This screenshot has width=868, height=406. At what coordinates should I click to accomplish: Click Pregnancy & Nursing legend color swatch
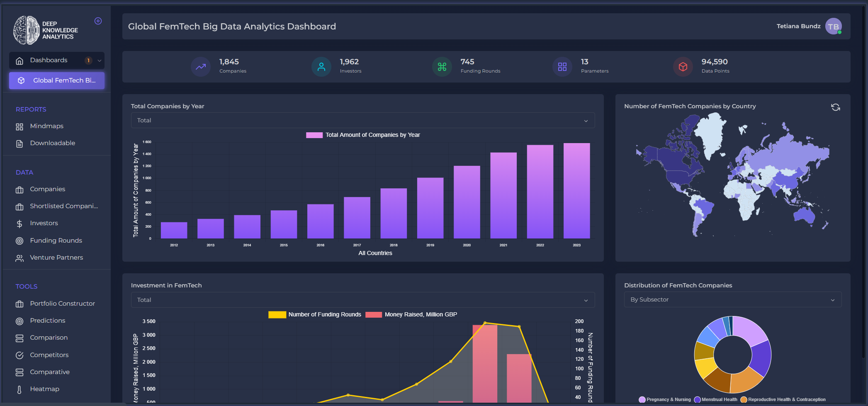(x=642, y=400)
